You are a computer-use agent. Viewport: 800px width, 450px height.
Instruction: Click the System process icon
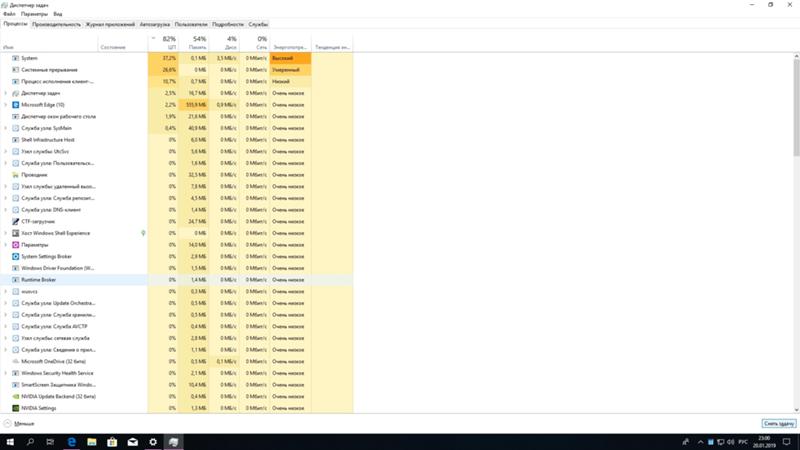tap(15, 58)
